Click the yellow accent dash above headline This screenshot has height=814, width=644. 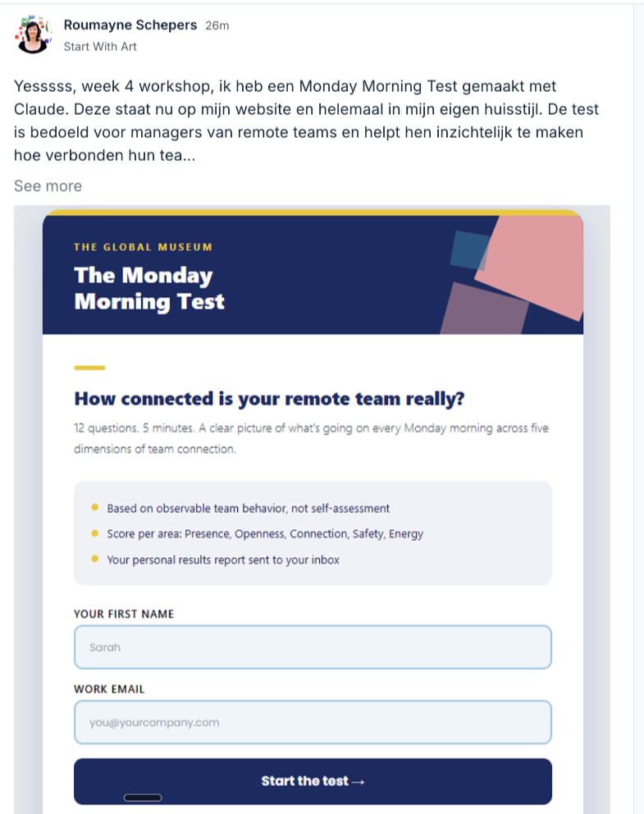tap(89, 368)
